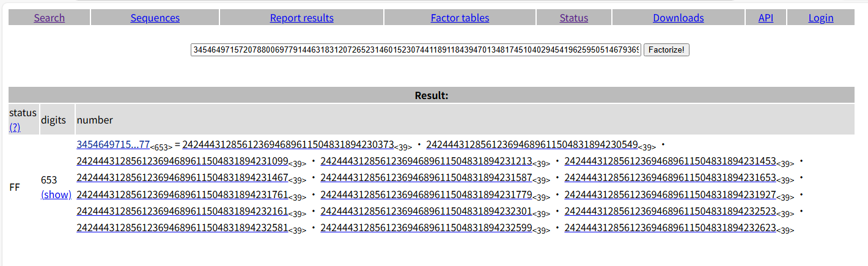
Task: Open Report results page
Action: coord(302,18)
